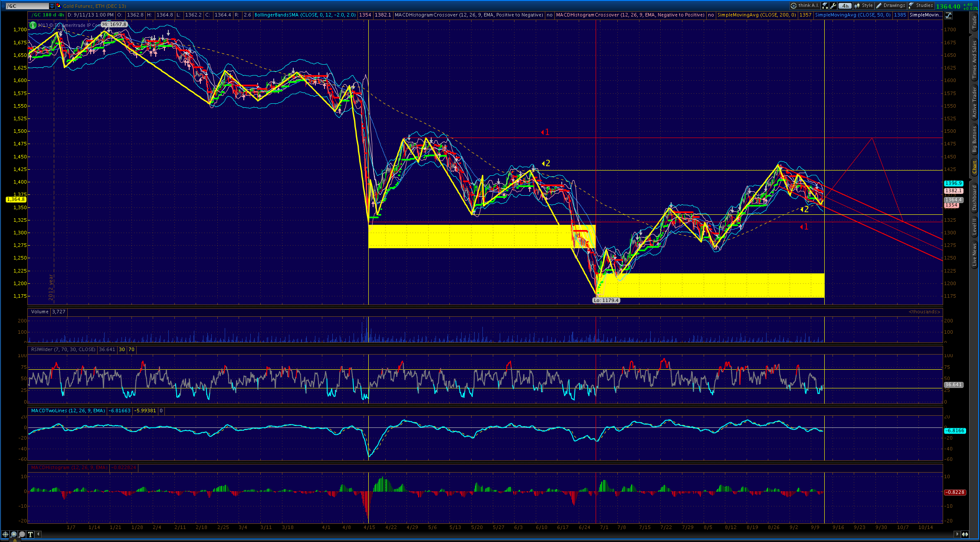The image size is (980, 542).
Task: Select the Chart side tab
Action: tap(974, 167)
